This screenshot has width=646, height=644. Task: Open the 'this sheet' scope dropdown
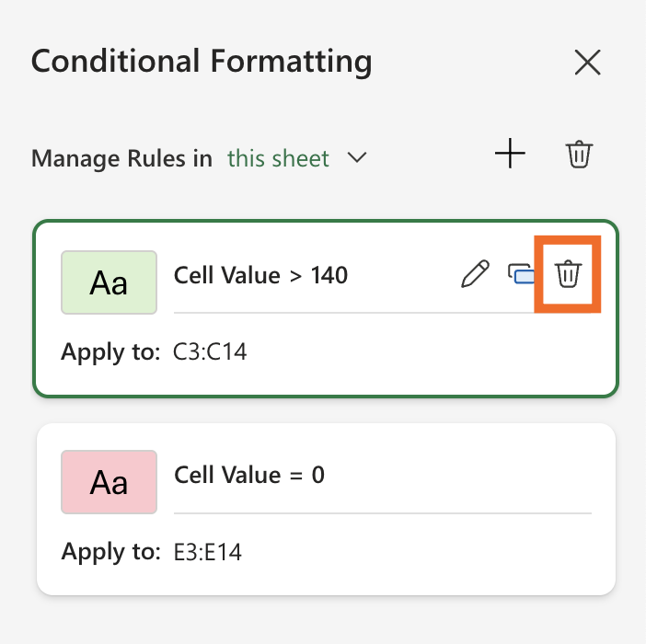[x=278, y=158]
